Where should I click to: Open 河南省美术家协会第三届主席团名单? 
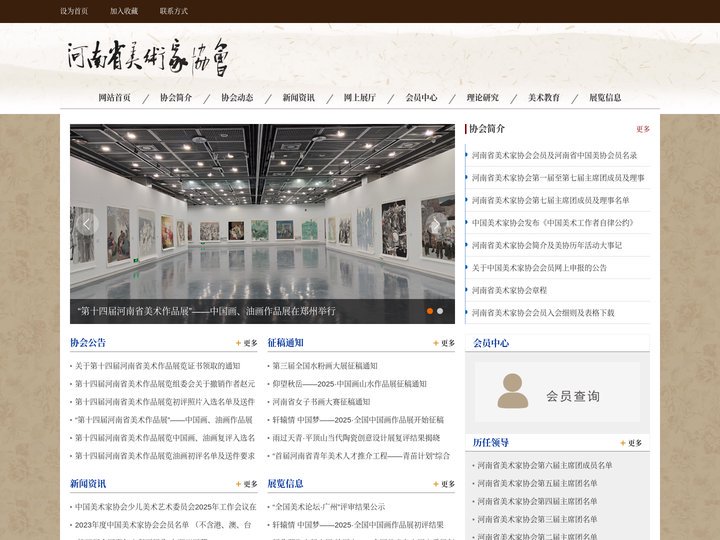click(x=537, y=519)
